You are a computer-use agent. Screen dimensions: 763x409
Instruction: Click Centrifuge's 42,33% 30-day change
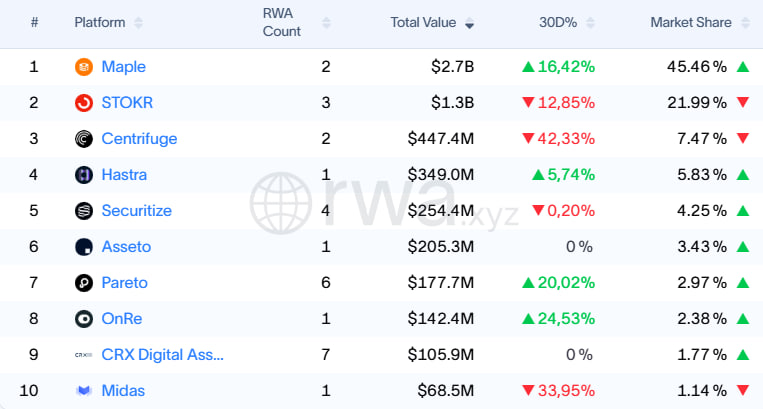(558, 139)
